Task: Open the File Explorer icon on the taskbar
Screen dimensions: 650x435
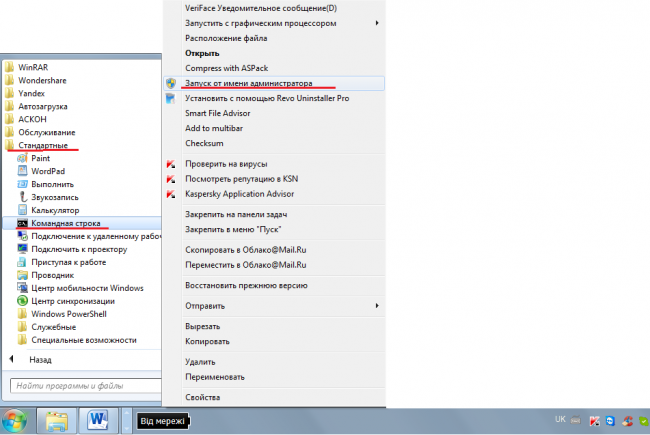Action: click(57, 419)
